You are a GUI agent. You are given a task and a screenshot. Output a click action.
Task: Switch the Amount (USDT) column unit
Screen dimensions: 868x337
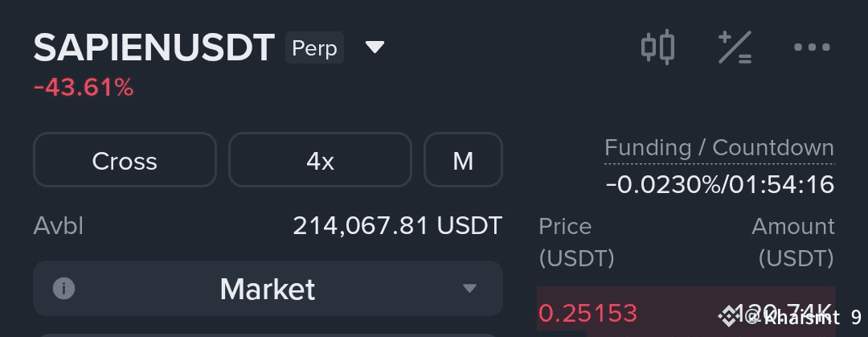coord(792,242)
